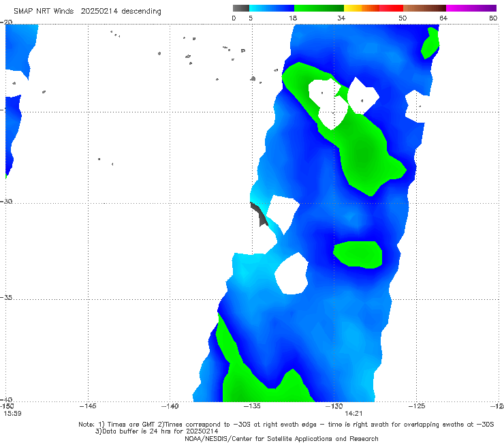The height and width of the screenshot is (443, 504).
Task: Pick the gray segment of the wind color bar
Action: point(240,8)
